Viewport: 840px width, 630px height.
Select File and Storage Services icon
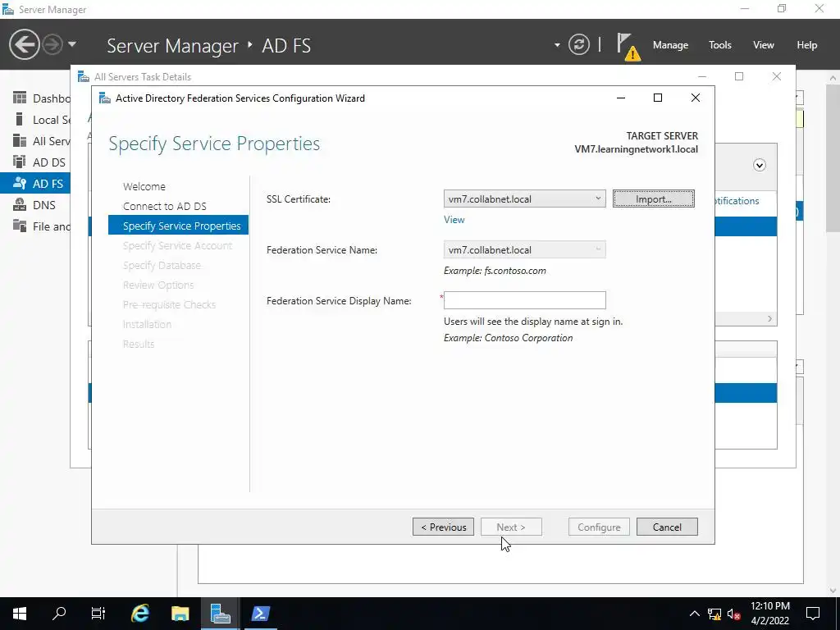click(20, 226)
